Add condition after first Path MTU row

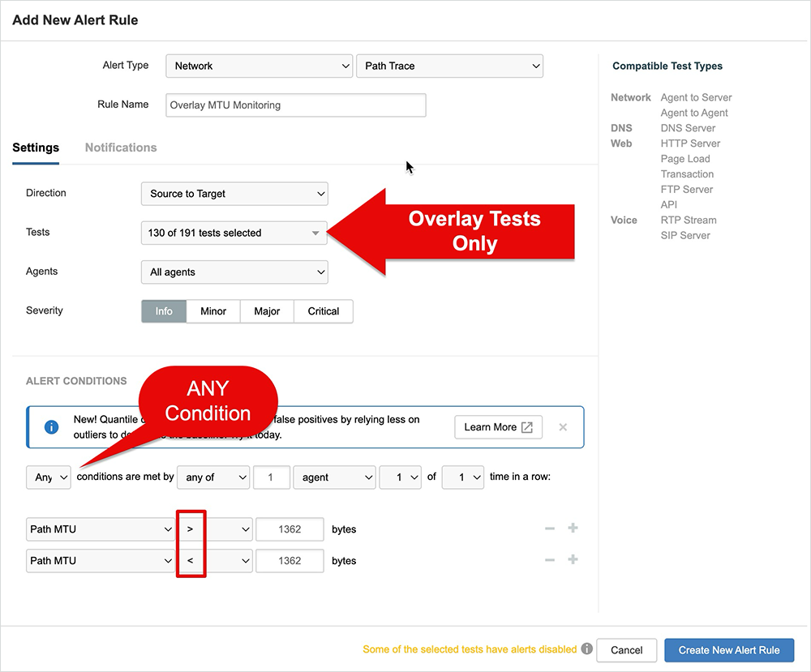[573, 529]
